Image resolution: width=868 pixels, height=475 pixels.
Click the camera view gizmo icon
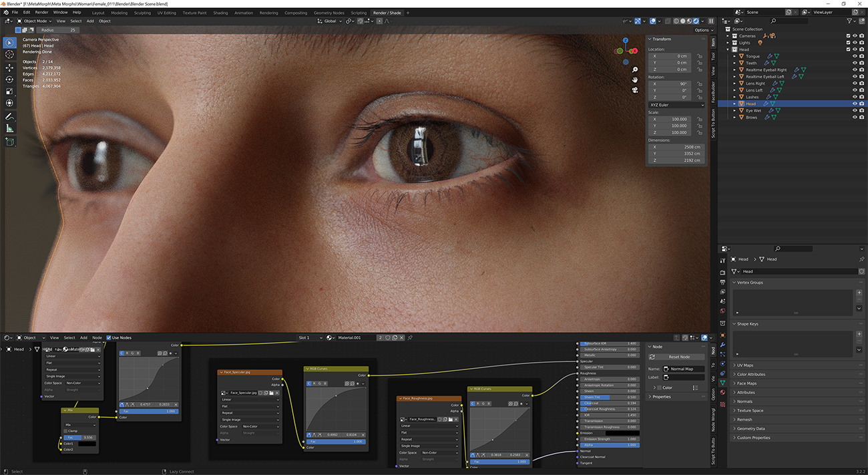pyautogui.click(x=635, y=91)
